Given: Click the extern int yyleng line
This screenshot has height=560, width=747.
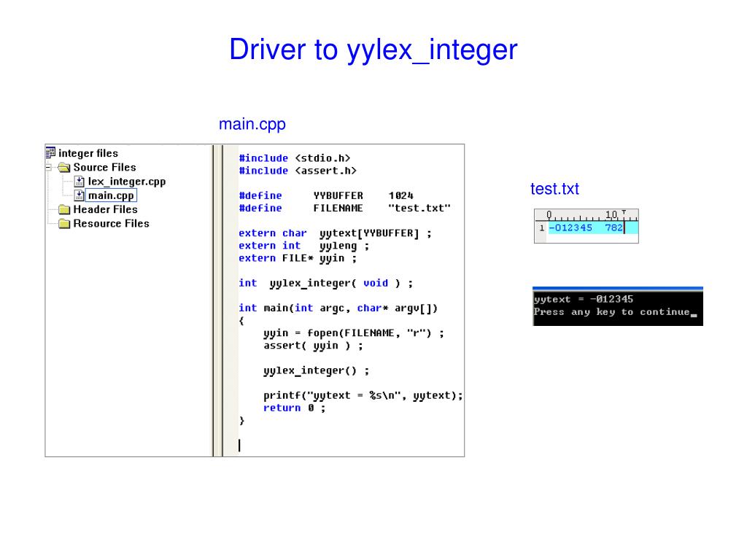Looking at the screenshot, I should pyautogui.click(x=304, y=246).
